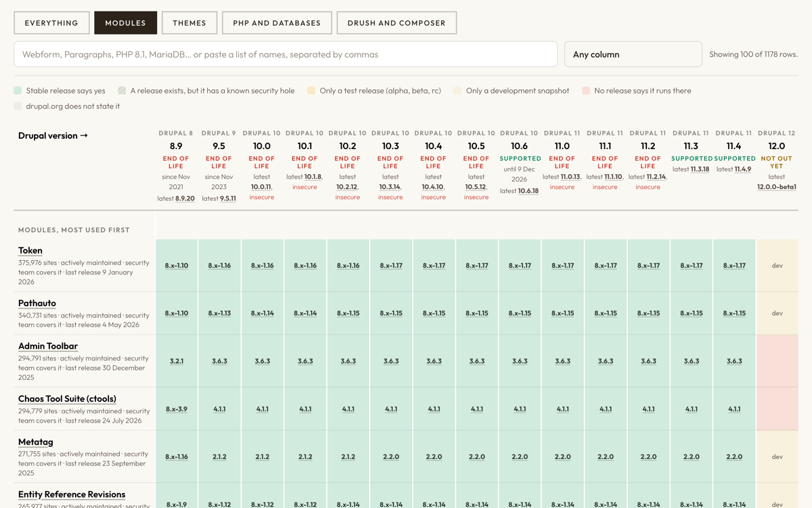Image resolution: width=812 pixels, height=508 pixels.
Task: Open the 11.2.14 release link
Action: (x=656, y=177)
